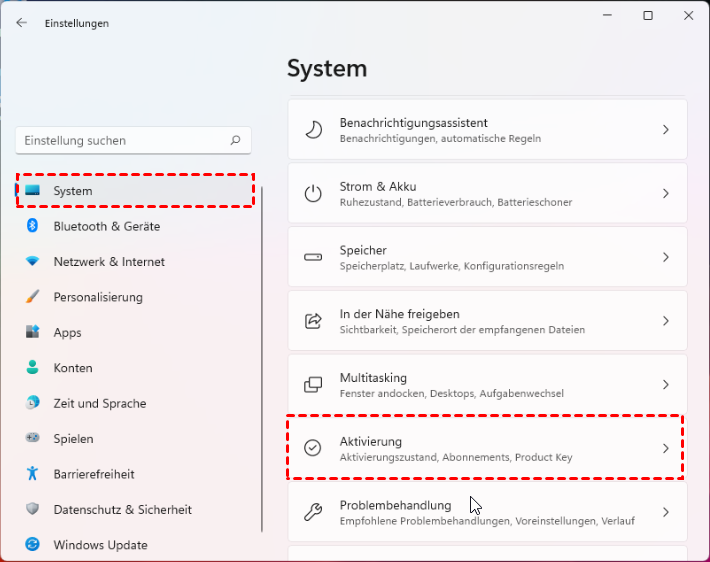Open Datenschutz & Sicherheit section
The width and height of the screenshot is (710, 562).
click(x=122, y=510)
